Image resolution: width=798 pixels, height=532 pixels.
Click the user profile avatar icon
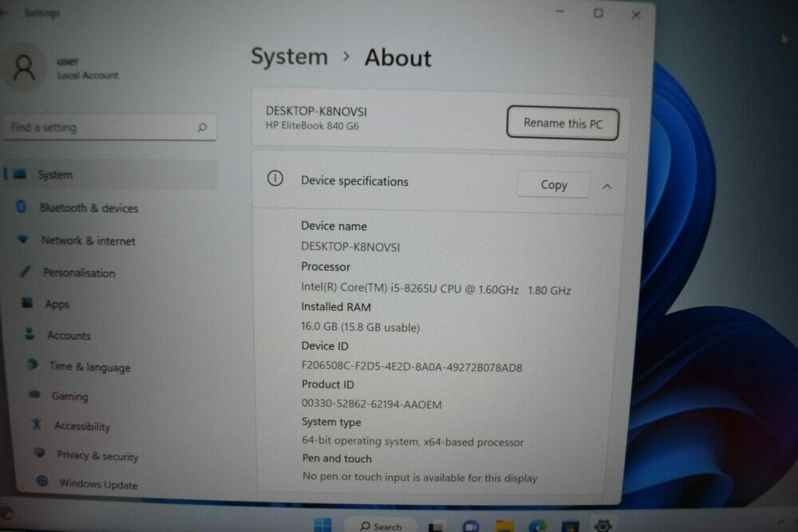coord(23,68)
